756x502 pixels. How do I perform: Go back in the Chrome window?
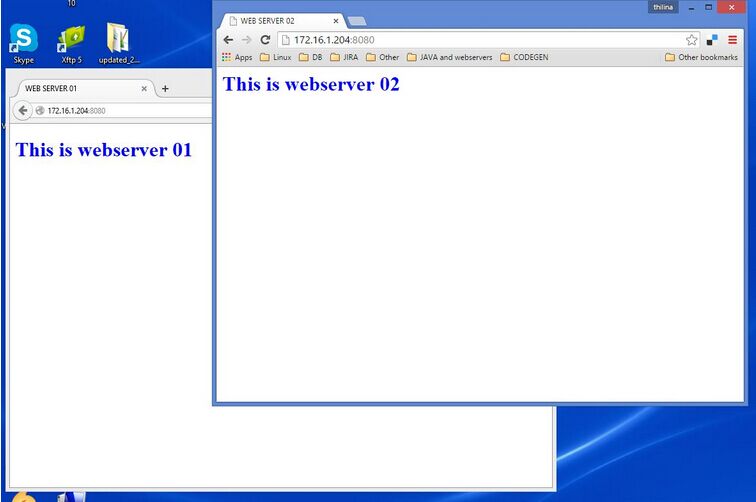click(x=229, y=40)
